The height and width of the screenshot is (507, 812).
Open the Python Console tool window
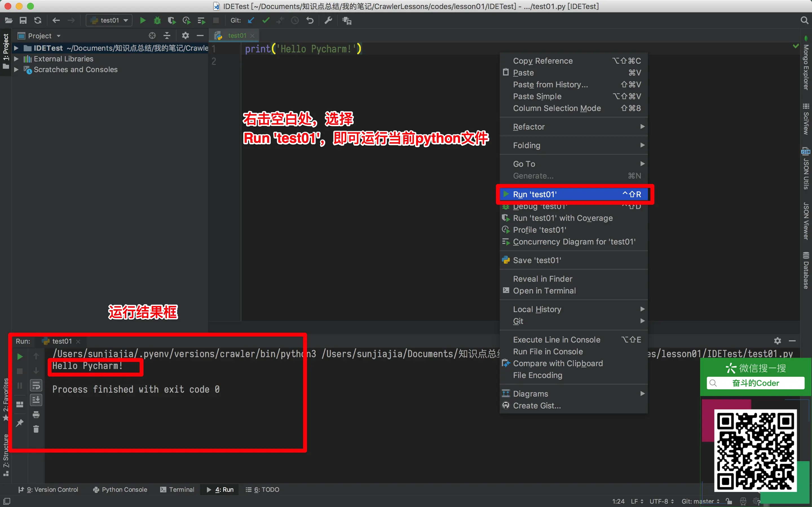120,490
